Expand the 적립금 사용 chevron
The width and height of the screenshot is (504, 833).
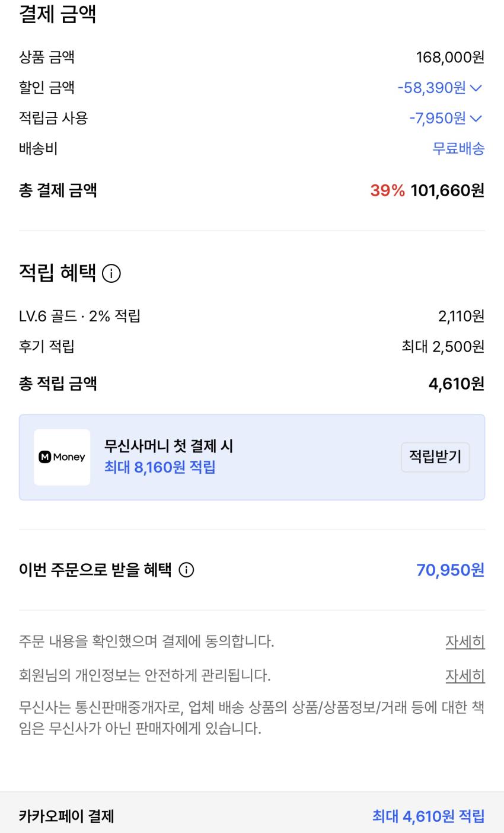tap(476, 119)
